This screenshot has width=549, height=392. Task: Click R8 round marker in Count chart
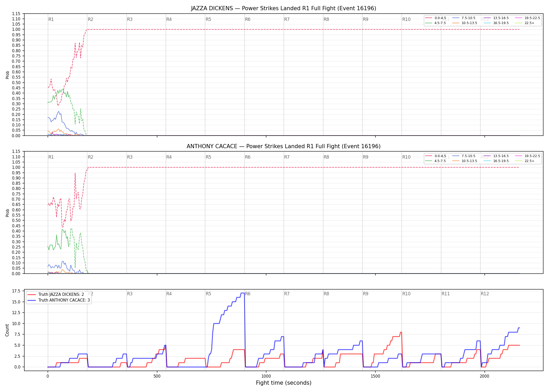pyautogui.click(x=326, y=294)
